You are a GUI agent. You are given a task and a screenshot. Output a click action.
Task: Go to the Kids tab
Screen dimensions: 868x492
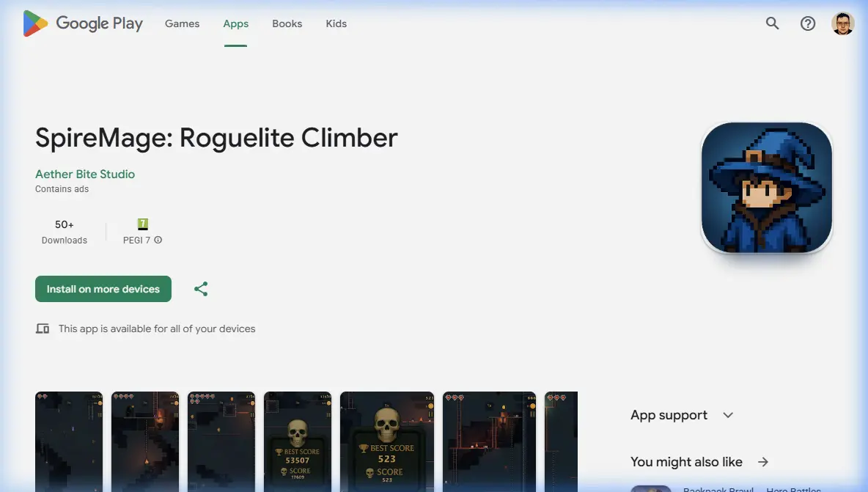point(336,23)
